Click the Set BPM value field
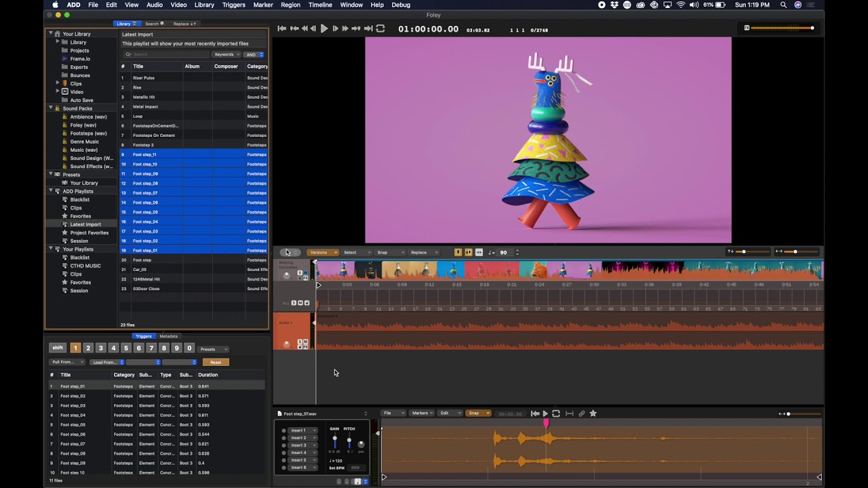Screen dimensions: 868x488 (355, 468)
